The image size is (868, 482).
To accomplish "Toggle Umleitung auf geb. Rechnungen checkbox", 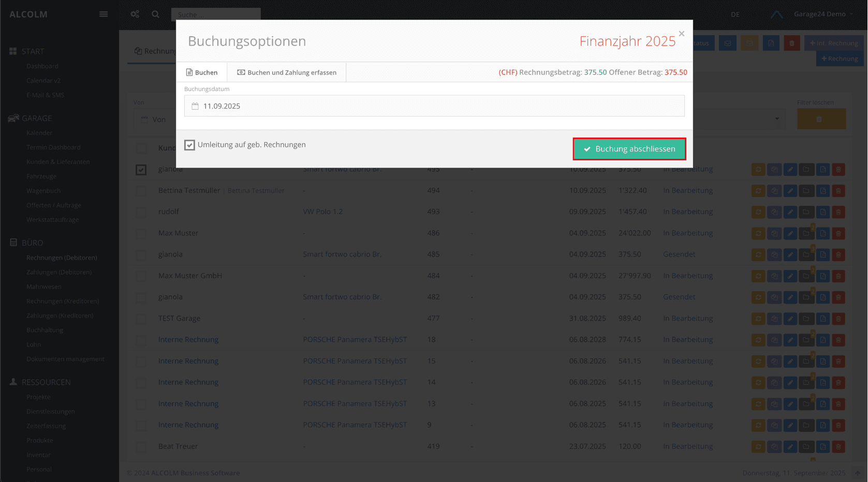I will [189, 145].
